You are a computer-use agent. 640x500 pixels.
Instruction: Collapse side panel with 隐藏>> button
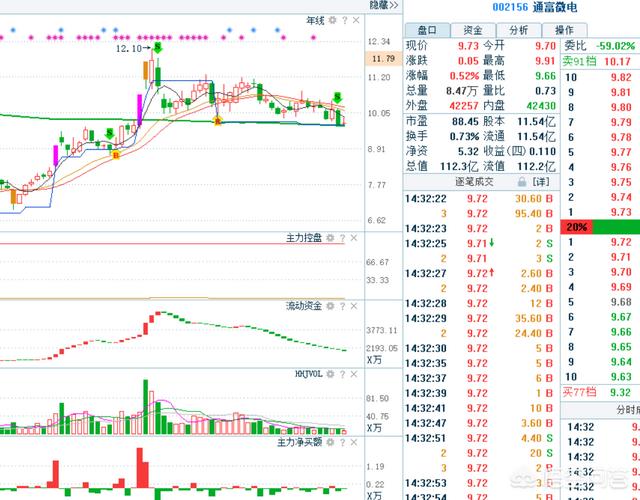point(383,5)
